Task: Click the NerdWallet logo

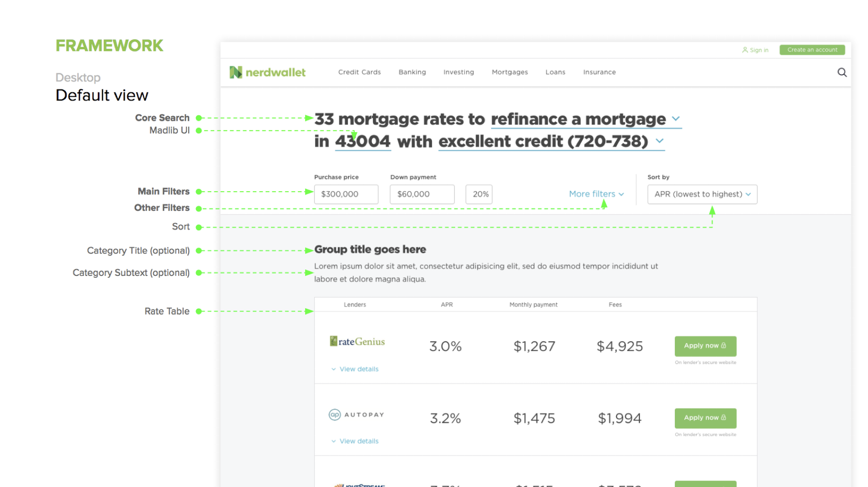Action: 267,72
